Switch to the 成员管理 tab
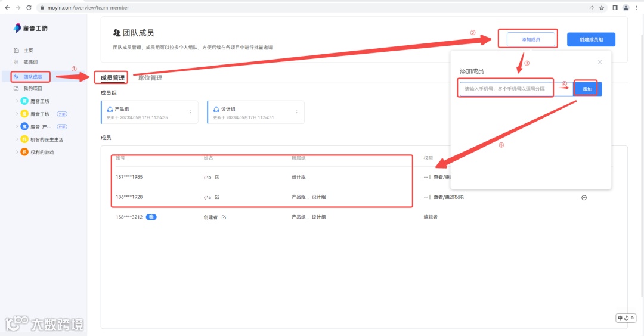Image resolution: width=644 pixels, height=336 pixels. 113,77
